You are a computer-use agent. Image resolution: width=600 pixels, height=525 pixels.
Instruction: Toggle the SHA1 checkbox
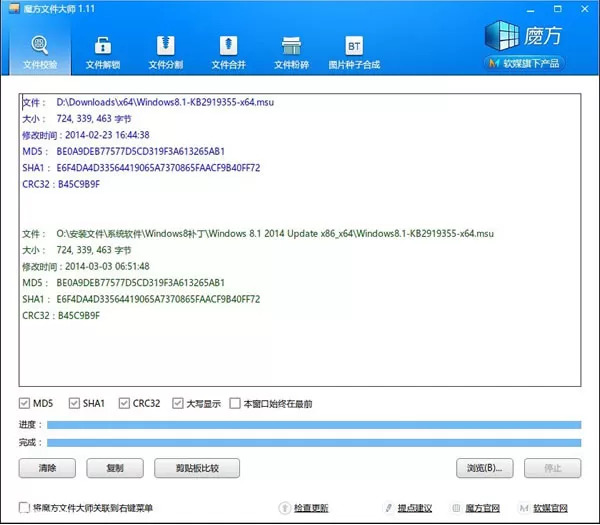74,403
